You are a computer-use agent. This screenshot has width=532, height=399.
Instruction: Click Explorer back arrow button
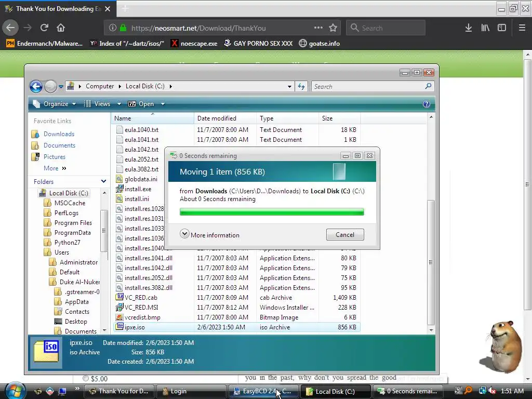(36, 87)
